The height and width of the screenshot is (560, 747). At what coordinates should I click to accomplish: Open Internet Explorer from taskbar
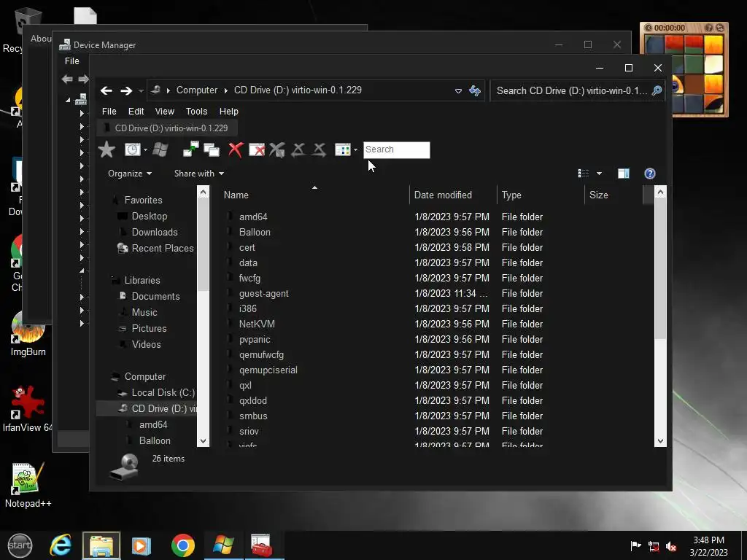[61, 545]
